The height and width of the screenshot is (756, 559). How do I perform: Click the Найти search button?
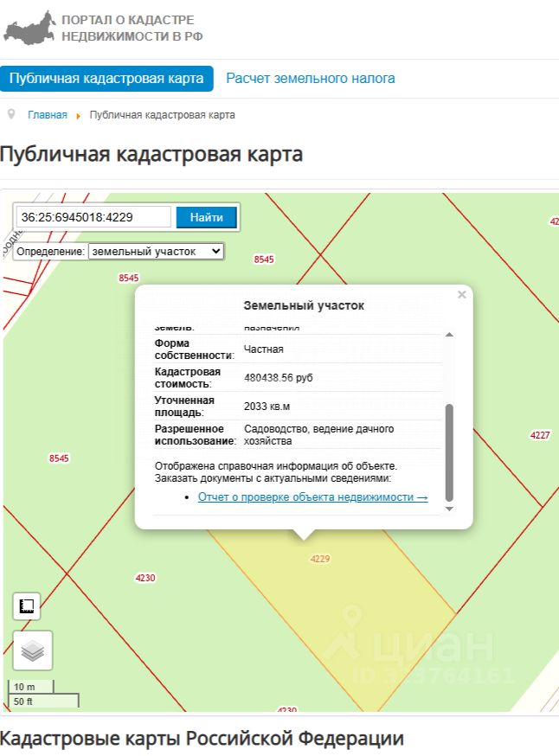(207, 217)
